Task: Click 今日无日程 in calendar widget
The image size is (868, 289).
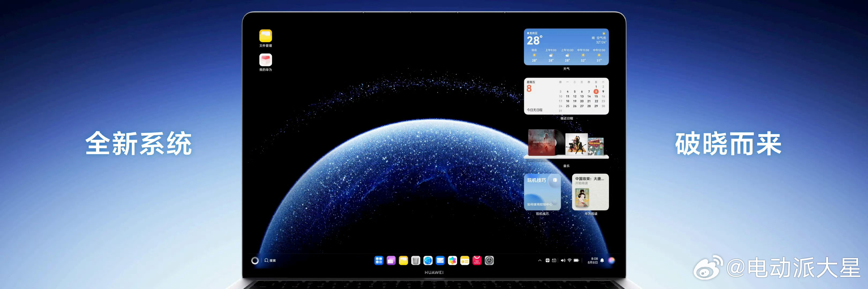Action: tap(535, 110)
